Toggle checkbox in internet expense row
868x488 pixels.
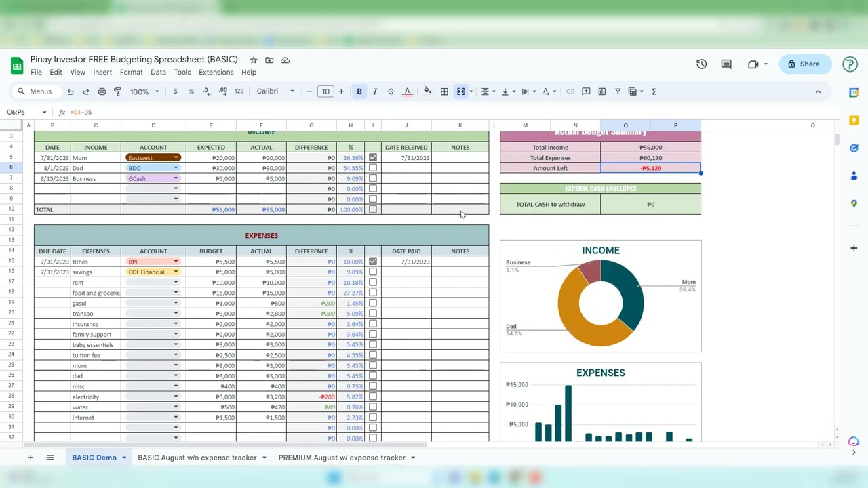tap(372, 418)
